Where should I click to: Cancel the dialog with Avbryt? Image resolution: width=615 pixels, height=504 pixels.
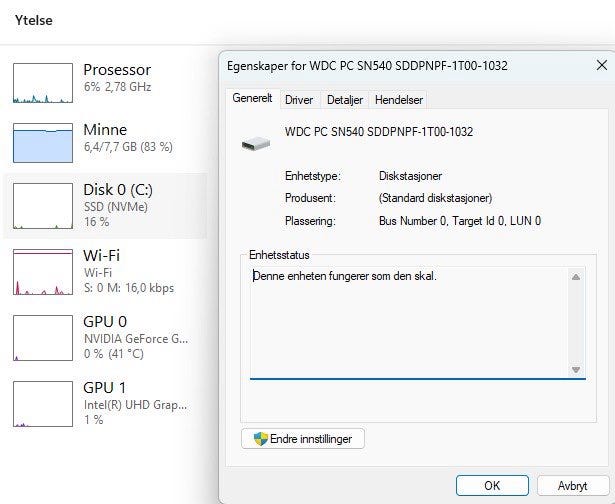573,486
